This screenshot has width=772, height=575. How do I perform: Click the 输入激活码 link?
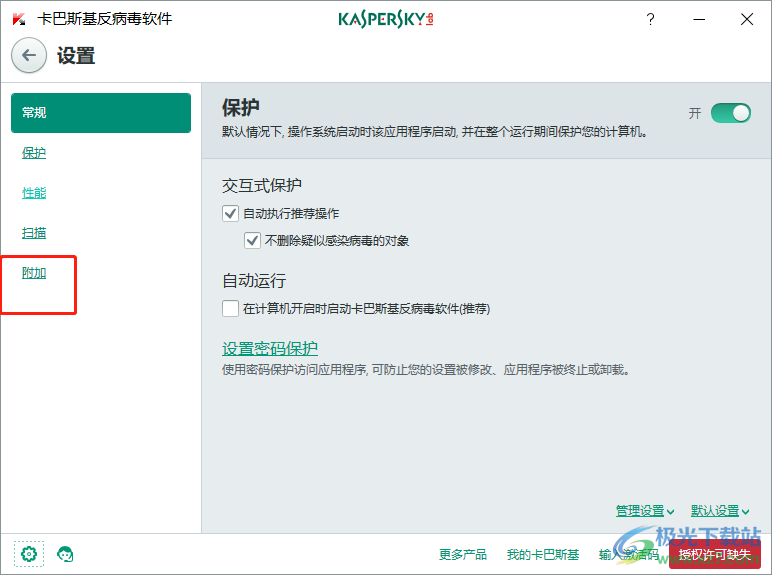tap(629, 555)
